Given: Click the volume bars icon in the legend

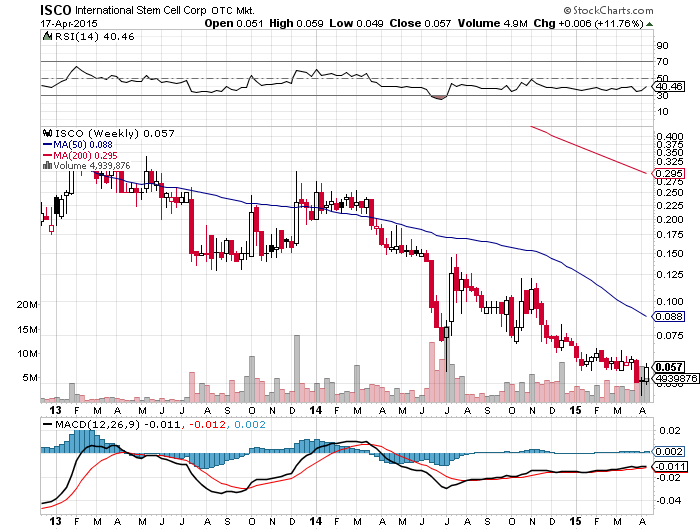Looking at the screenshot, I should click(47, 165).
